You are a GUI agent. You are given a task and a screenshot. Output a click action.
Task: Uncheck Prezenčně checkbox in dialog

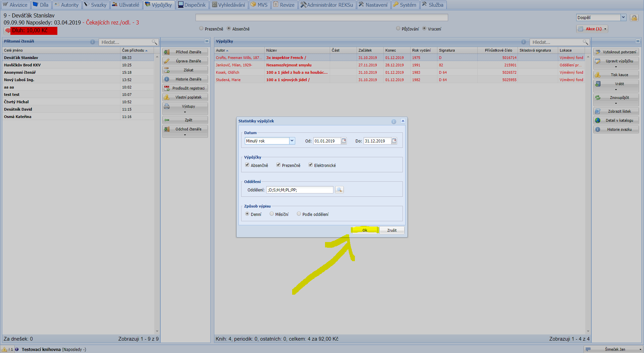point(278,165)
